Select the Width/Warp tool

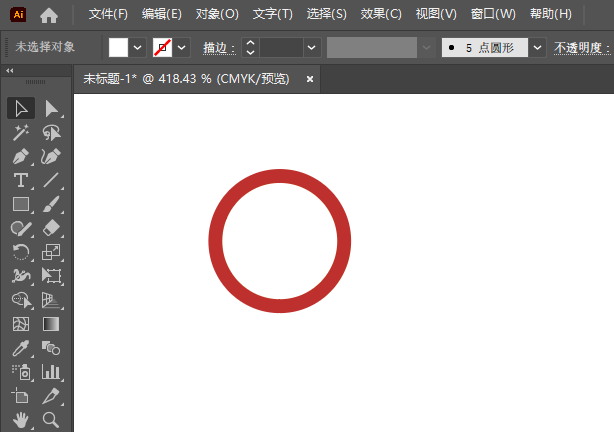click(x=21, y=276)
